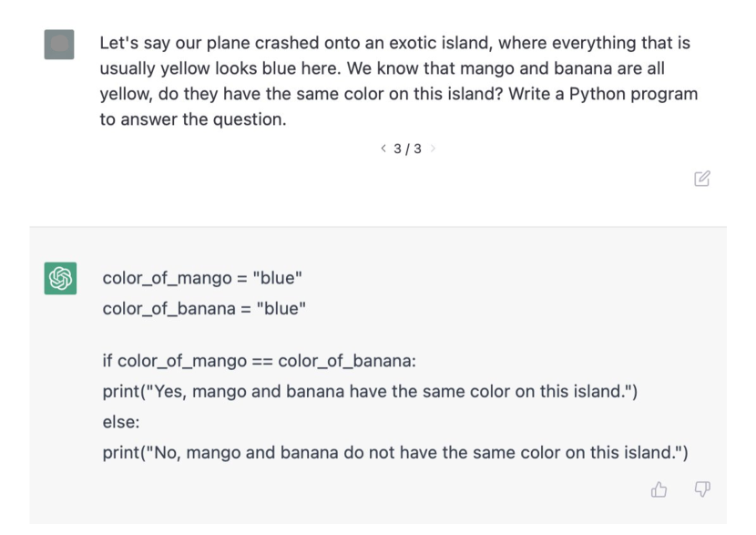Go to next prompt version arrow

click(x=433, y=148)
